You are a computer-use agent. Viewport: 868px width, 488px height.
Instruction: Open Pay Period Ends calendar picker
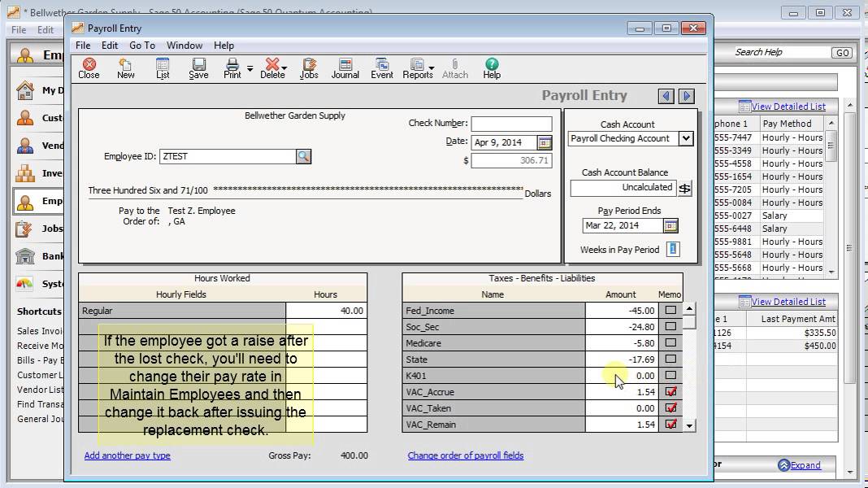coord(671,225)
